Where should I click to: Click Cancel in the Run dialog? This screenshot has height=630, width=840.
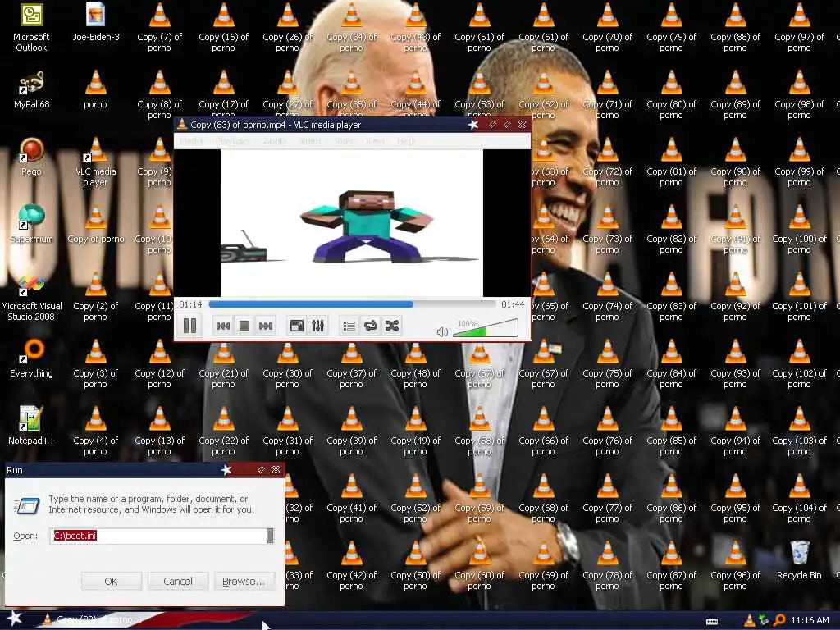[178, 582]
